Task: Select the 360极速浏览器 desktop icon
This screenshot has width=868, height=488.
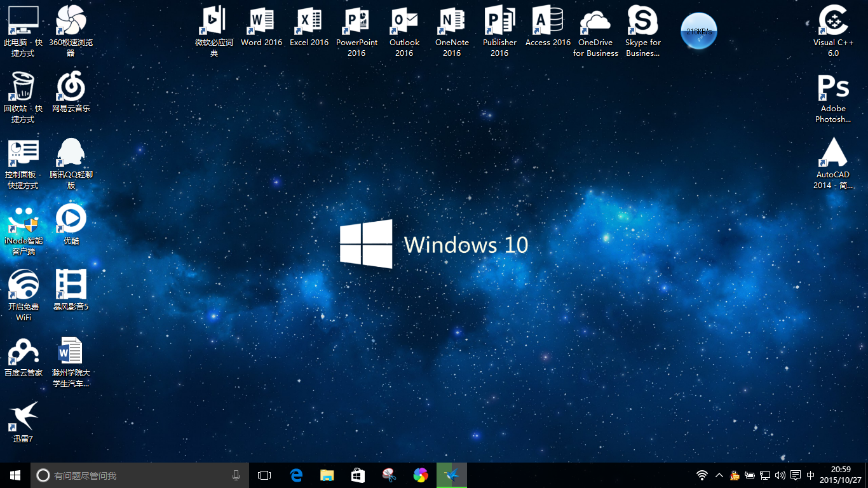Action: click(x=71, y=32)
